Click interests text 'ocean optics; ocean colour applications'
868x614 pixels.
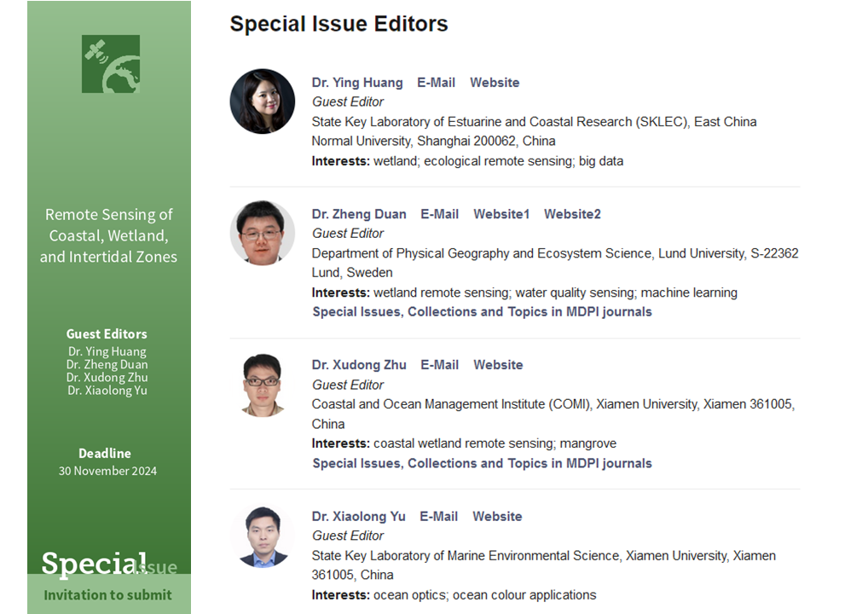(485, 595)
